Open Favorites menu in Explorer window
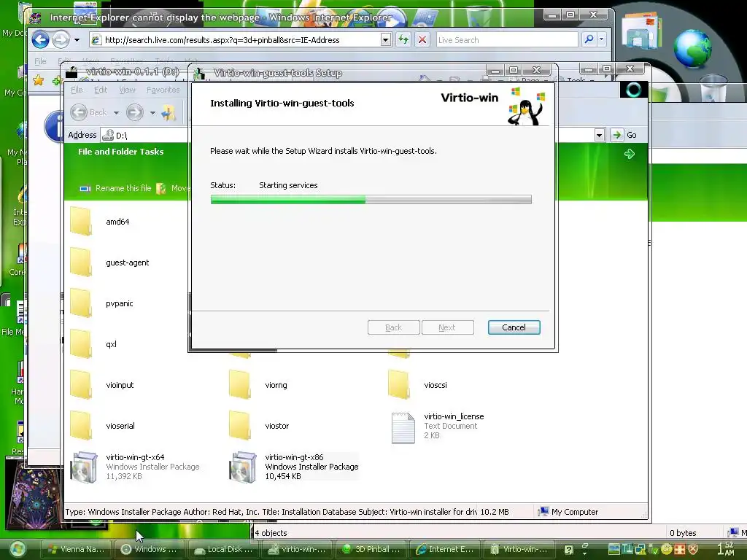Image resolution: width=747 pixels, height=560 pixels. coord(163,90)
